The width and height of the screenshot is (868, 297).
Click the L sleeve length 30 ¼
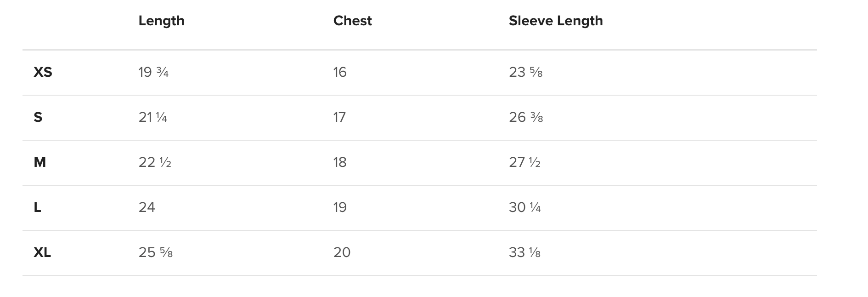pos(524,207)
